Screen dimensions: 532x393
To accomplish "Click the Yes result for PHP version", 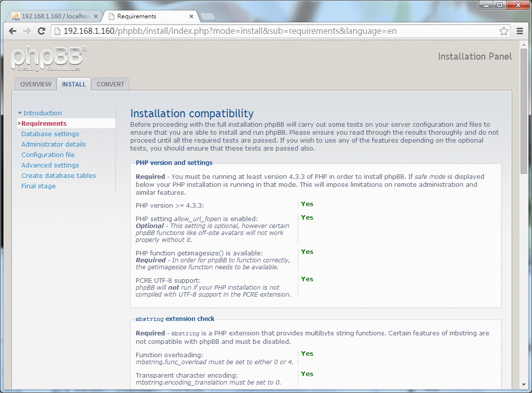I will click(x=307, y=204).
